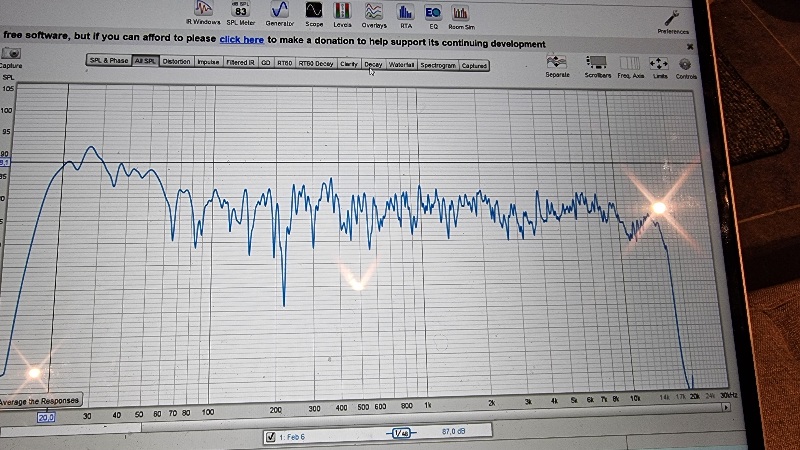
Task: Open the Room Sim tool
Action: pos(459,12)
